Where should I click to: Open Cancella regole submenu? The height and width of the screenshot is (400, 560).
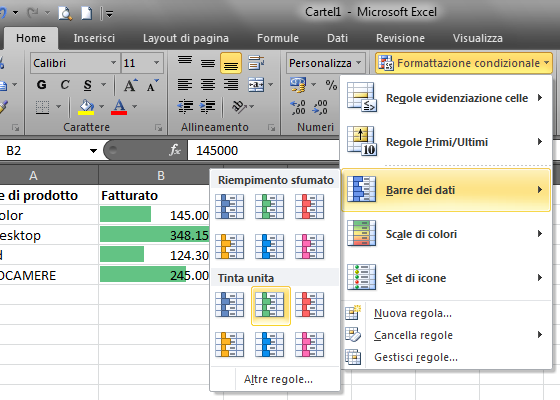tap(446, 335)
